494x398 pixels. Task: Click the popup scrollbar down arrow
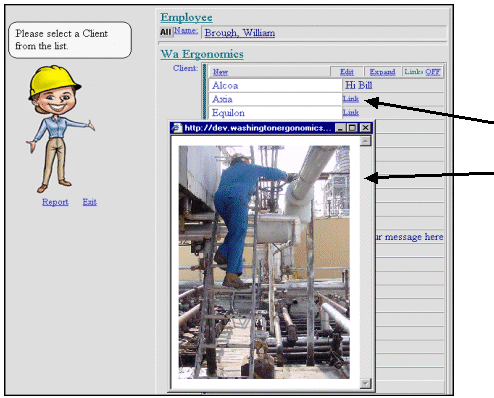tap(365, 383)
